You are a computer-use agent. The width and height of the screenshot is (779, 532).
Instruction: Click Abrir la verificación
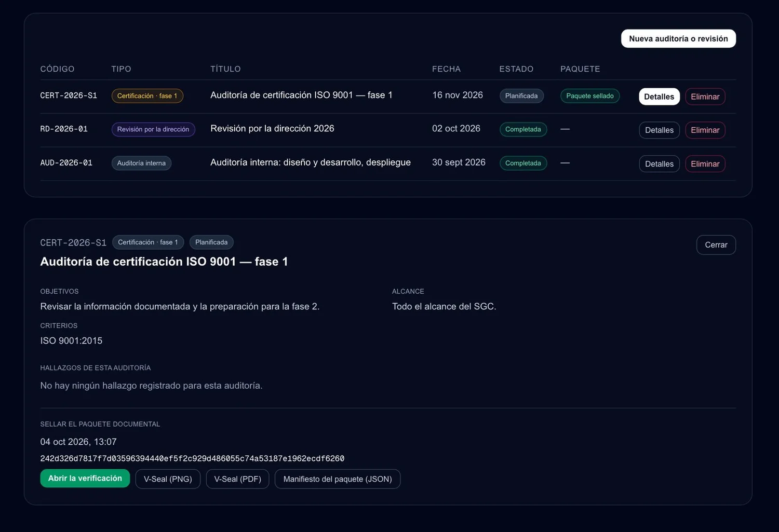[85, 479]
